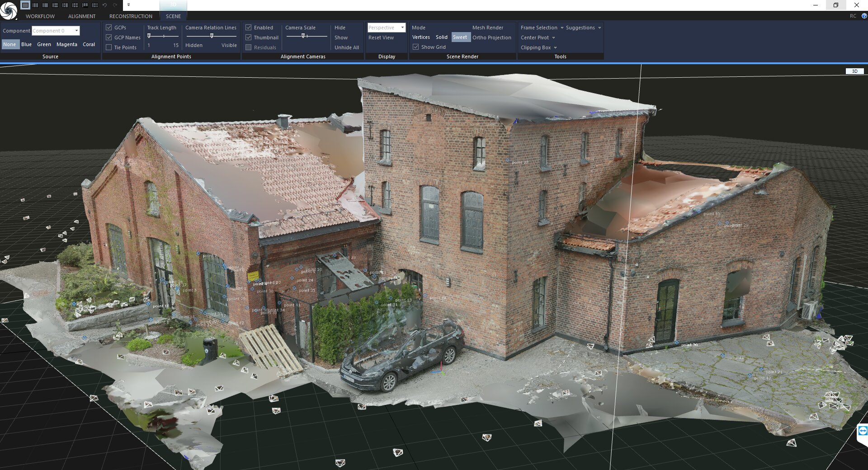Screen dimensions: 868x470
Task: Choose the narrow-left two-pane layout icon
Action: 45,5
